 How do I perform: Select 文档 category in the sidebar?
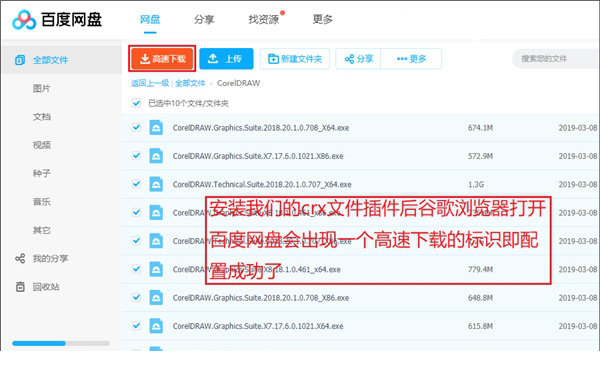click(x=42, y=117)
